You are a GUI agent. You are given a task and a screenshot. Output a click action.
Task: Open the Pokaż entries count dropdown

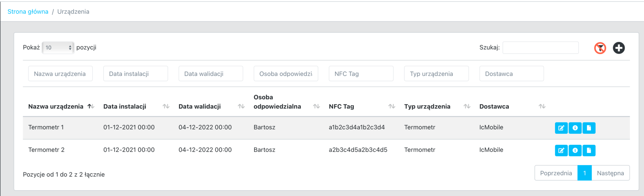[x=58, y=48]
